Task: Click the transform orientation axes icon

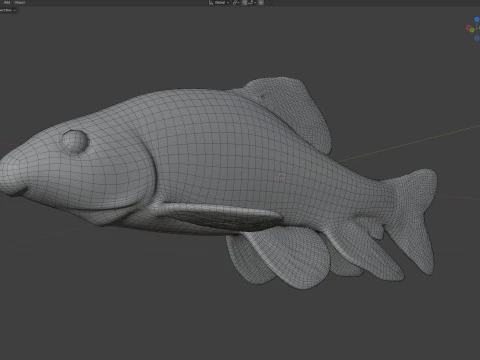Action: [x=211, y=3]
